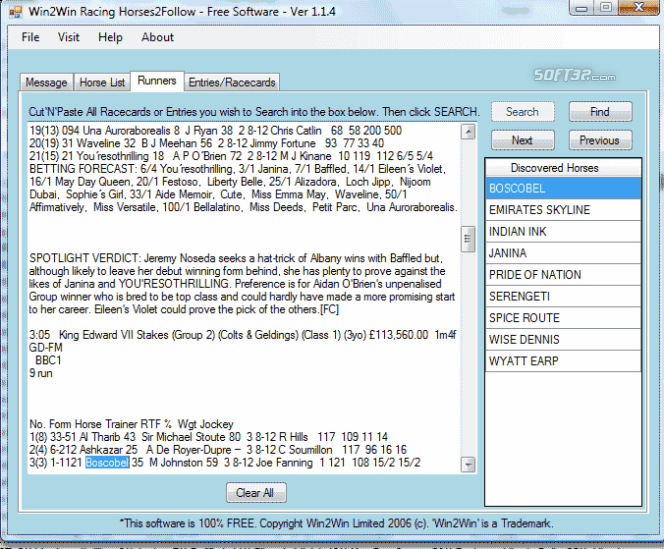
Task: Click the Clear All button
Action: tap(256, 493)
